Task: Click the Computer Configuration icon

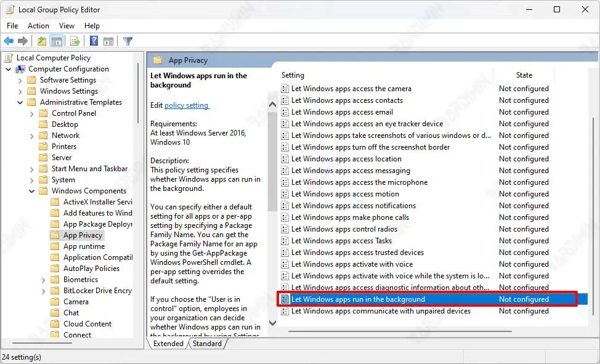Action: (x=20, y=69)
